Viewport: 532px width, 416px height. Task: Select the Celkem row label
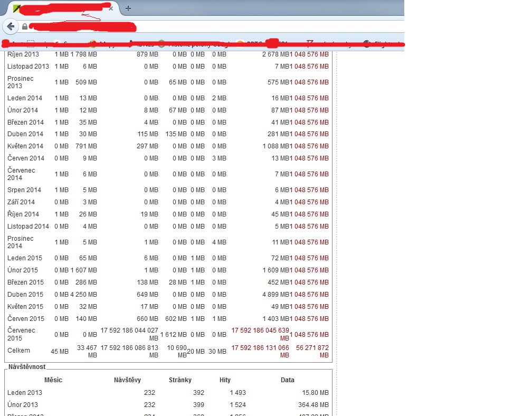point(18,351)
